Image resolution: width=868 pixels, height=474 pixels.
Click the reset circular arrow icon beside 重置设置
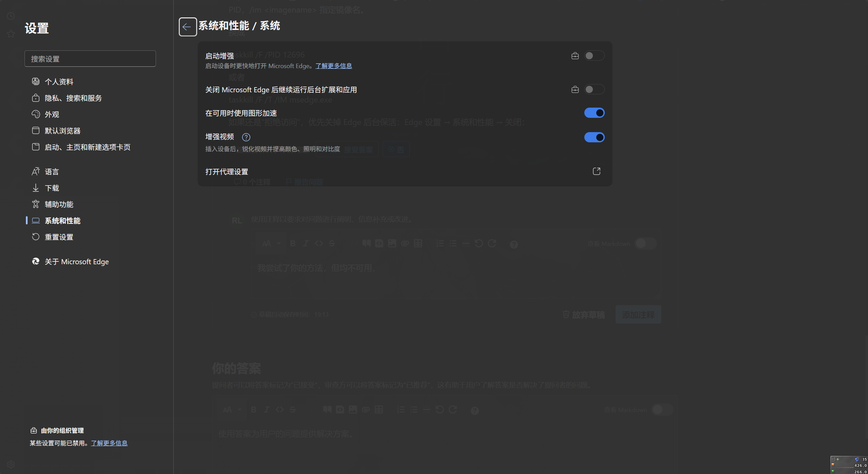pyautogui.click(x=36, y=237)
